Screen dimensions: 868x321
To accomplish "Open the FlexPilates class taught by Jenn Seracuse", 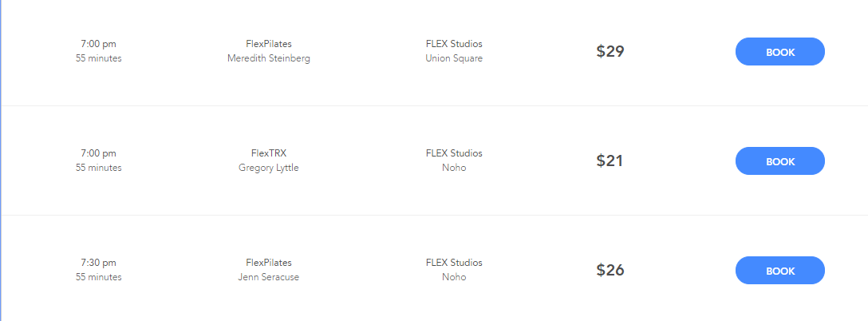I will (x=269, y=263).
